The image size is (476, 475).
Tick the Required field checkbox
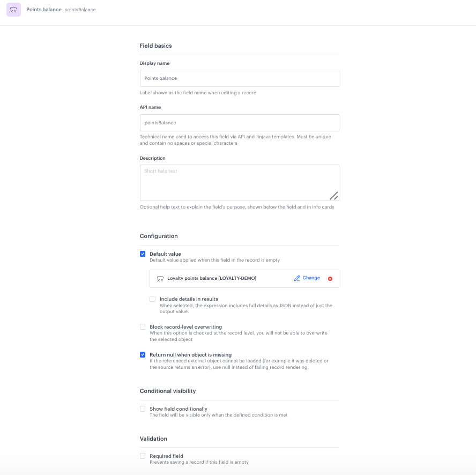[x=143, y=456]
